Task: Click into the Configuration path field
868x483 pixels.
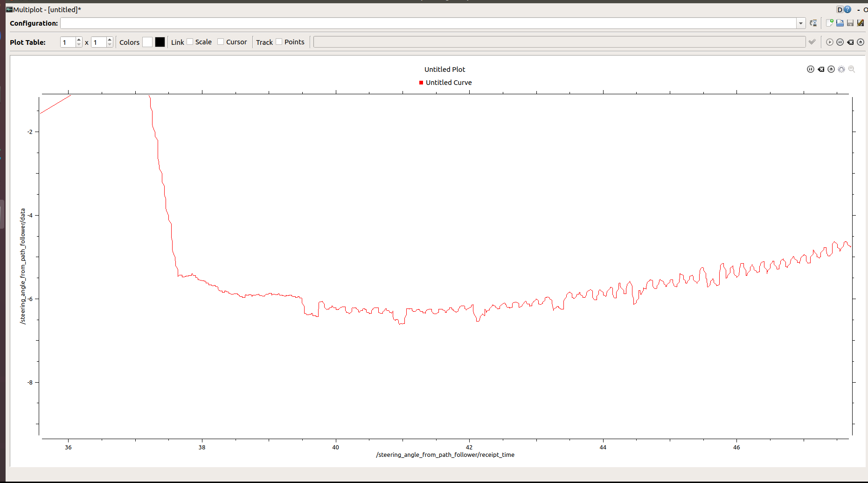Action: [428, 23]
